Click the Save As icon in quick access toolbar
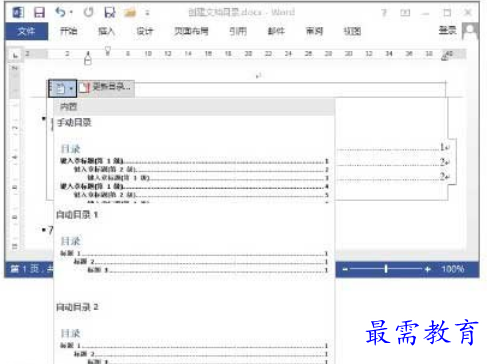This screenshot has height=364, width=487. point(110,12)
